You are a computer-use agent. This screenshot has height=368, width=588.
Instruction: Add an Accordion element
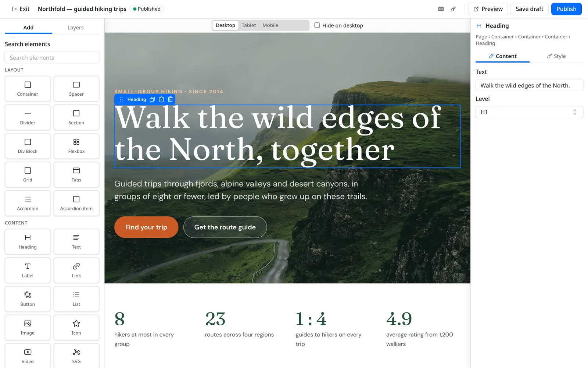28,204
